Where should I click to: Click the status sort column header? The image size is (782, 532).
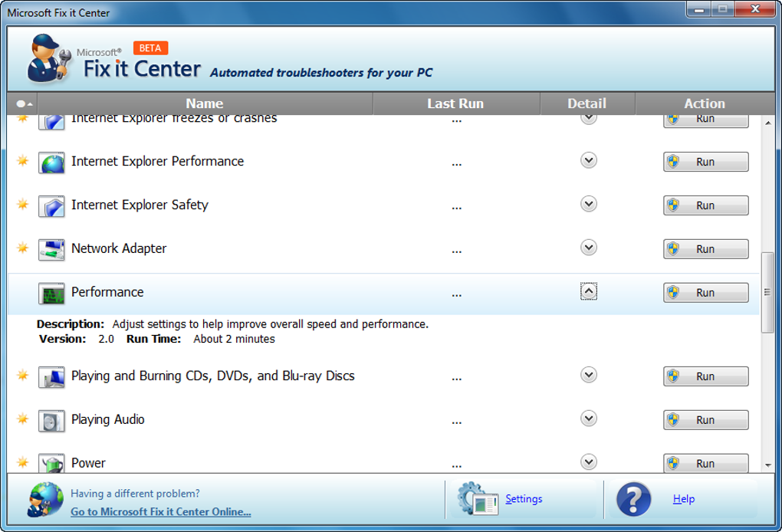coord(23,103)
